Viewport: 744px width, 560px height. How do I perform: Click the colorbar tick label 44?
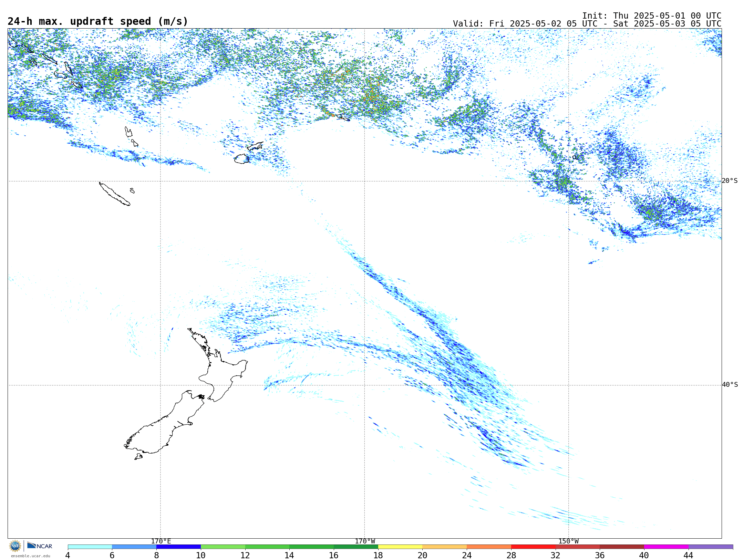click(x=689, y=556)
